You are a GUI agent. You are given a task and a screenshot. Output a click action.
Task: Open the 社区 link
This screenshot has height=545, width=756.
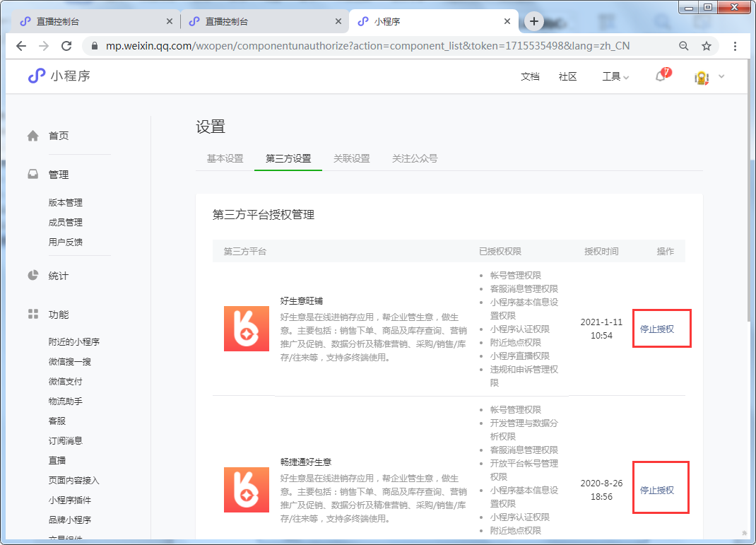(567, 76)
